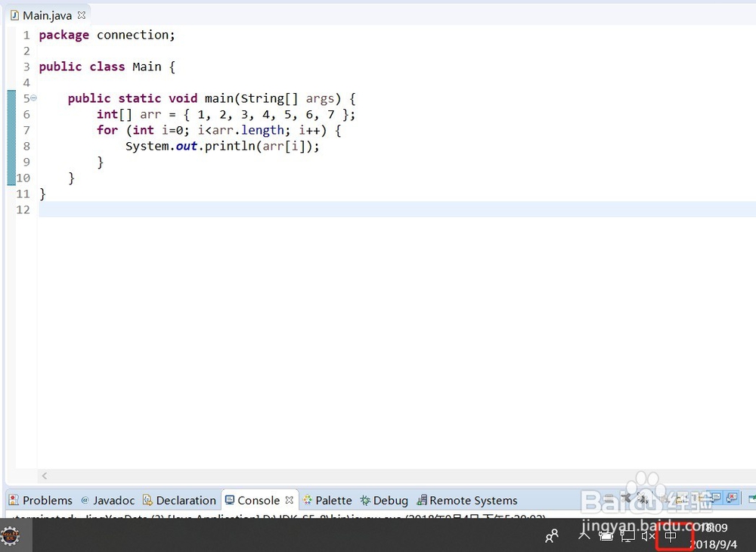Click the Problems tab icon
The height and width of the screenshot is (552, 756).
(14, 500)
